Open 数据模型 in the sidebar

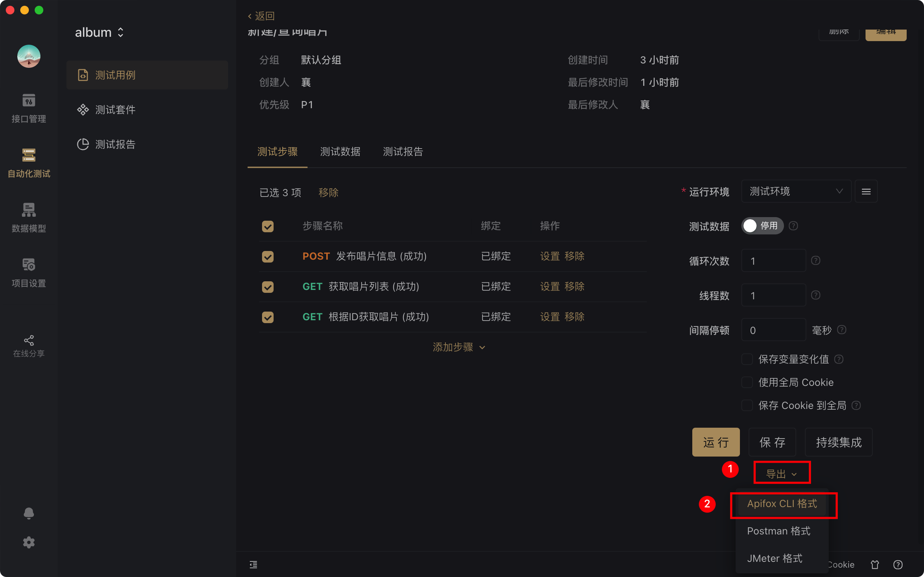click(x=29, y=217)
